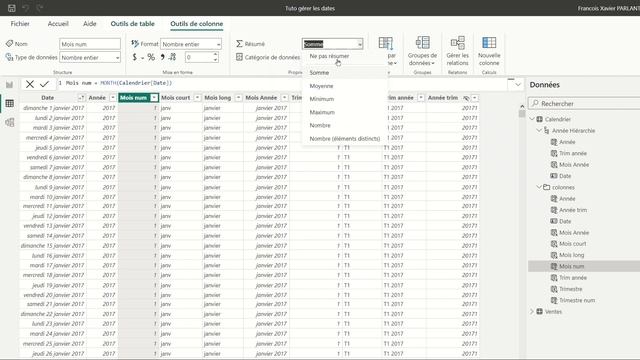Select Nombre in summarize list

point(320,125)
